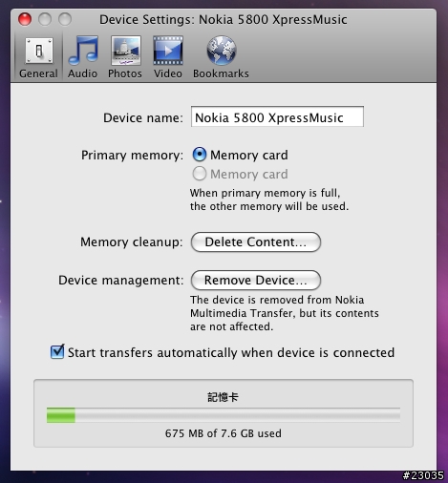Focus the Device name text field

(x=277, y=116)
